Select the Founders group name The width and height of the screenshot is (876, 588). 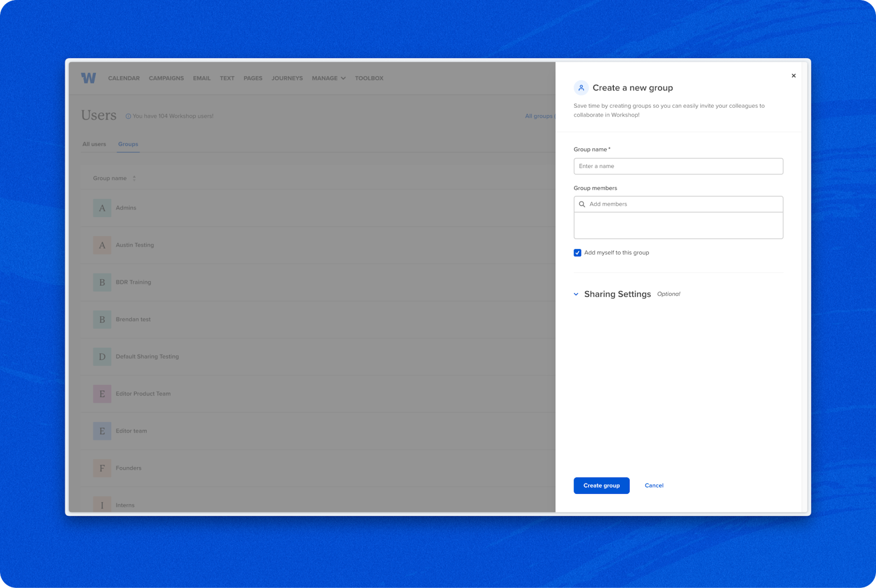(129, 469)
